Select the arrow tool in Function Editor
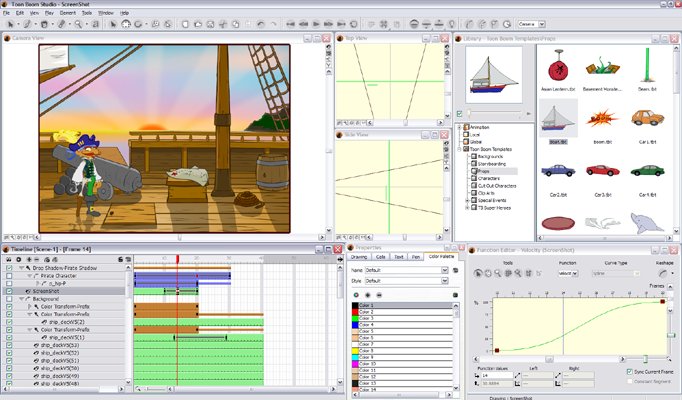682x400 pixels. (478, 273)
